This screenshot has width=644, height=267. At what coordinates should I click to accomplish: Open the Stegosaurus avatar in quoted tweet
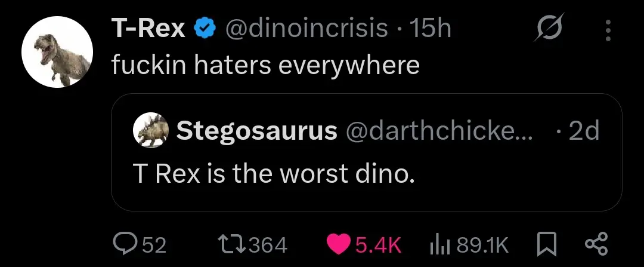pyautogui.click(x=150, y=130)
